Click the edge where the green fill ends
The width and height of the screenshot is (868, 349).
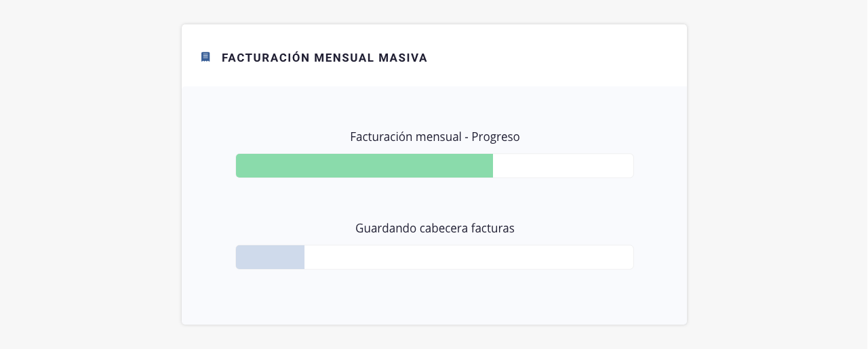point(493,165)
